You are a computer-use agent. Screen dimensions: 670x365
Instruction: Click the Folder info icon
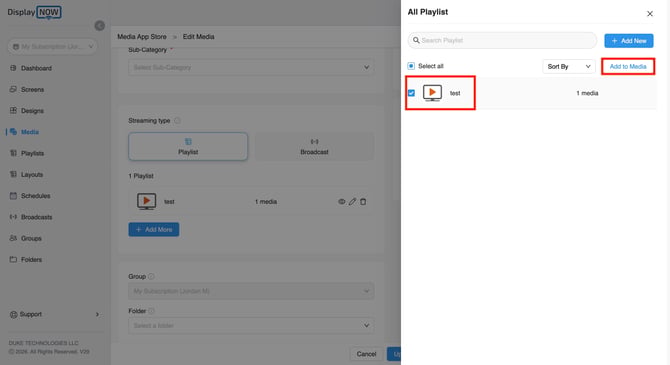pos(151,311)
